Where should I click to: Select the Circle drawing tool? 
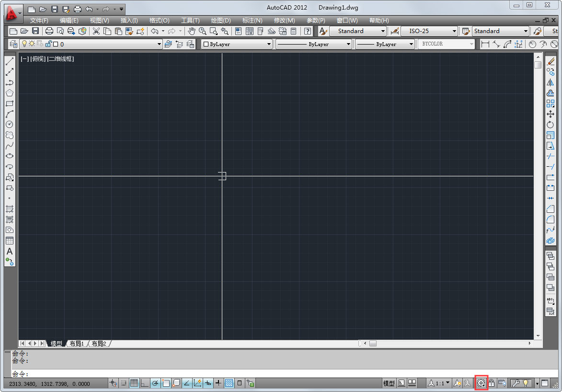point(10,124)
